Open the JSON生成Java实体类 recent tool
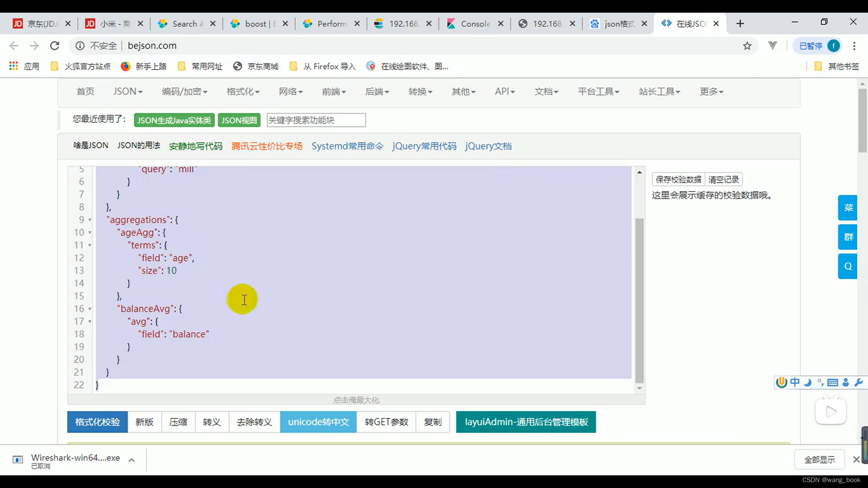Screen dimensions: 868x488 click(174, 120)
